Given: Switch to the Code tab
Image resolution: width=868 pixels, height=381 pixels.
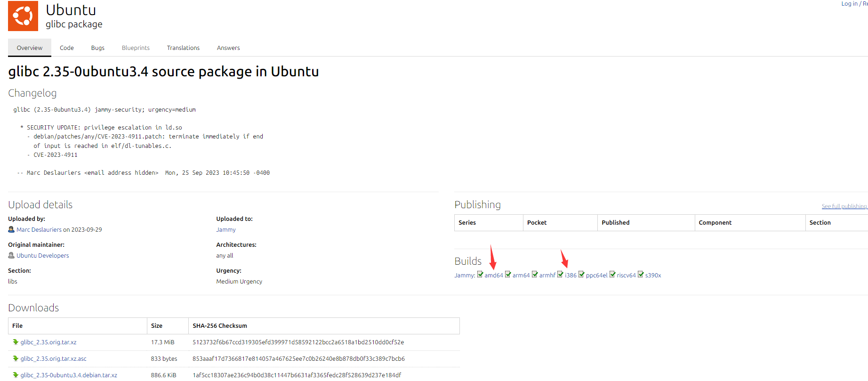Looking at the screenshot, I should [x=67, y=48].
